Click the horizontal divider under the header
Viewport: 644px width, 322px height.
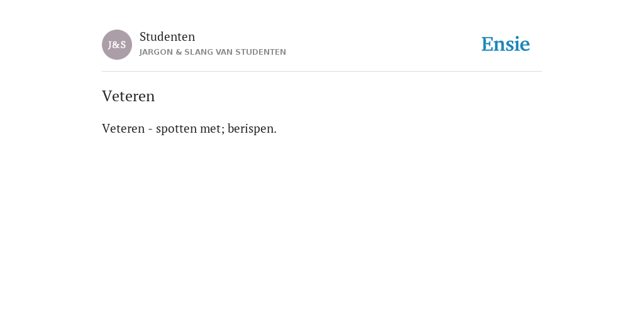pos(322,72)
